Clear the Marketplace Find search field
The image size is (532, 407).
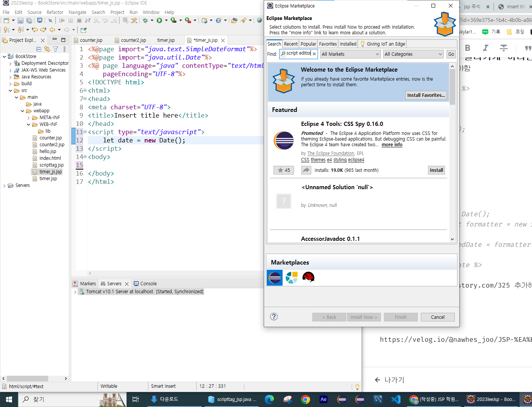[x=314, y=54]
